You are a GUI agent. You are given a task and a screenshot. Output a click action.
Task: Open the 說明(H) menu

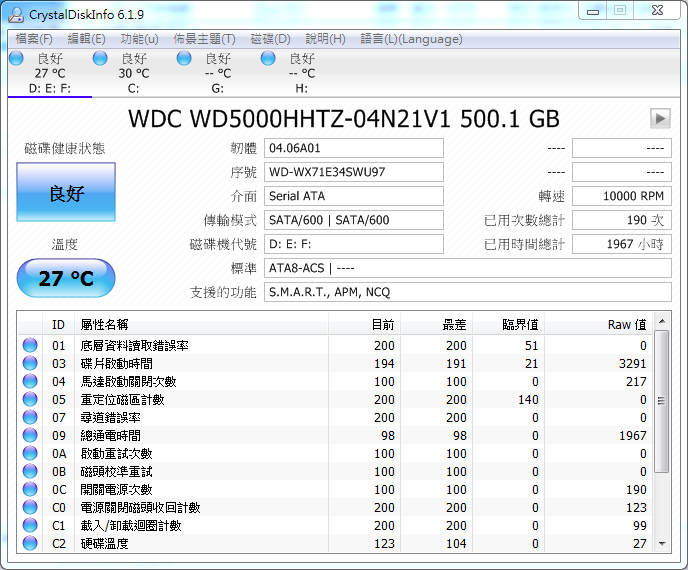pyautogui.click(x=325, y=39)
